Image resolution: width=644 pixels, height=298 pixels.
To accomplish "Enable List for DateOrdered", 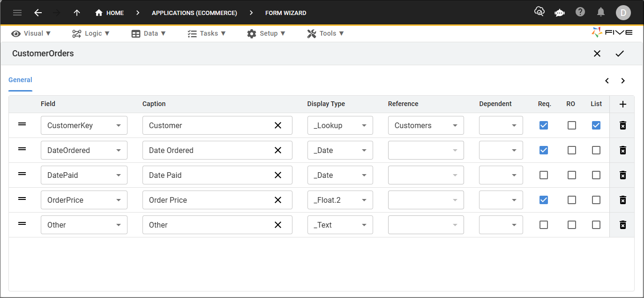I will click(596, 150).
